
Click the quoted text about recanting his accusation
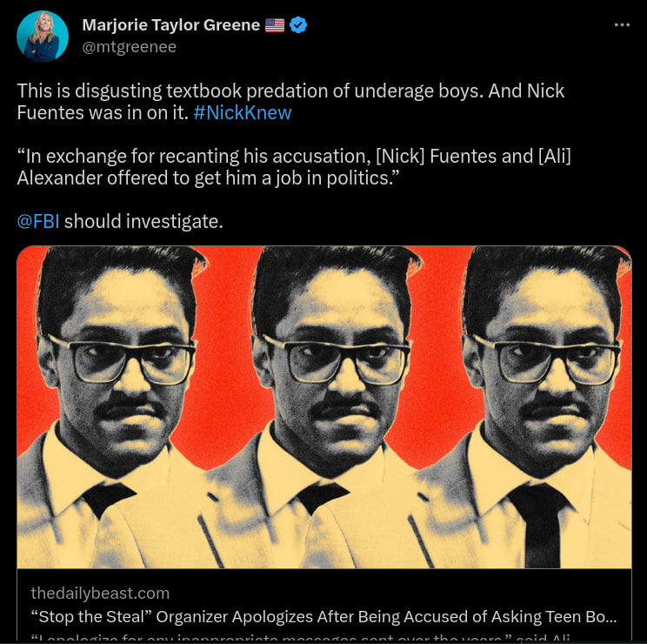tap(294, 167)
